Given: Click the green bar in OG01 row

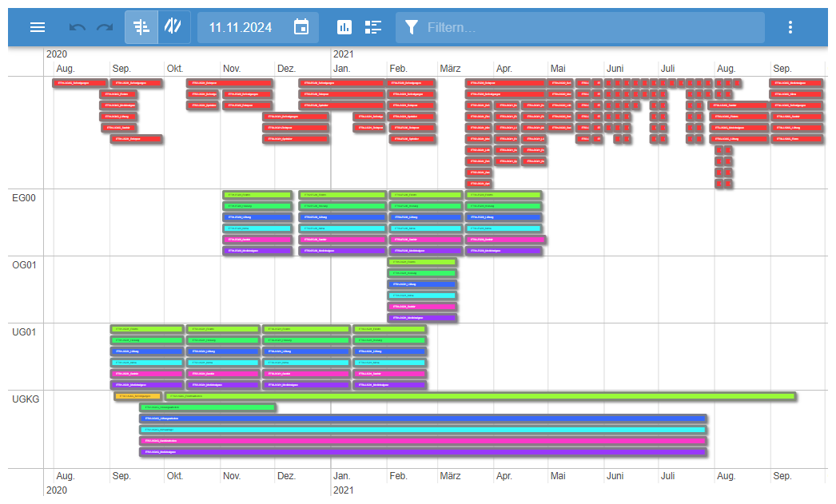Looking at the screenshot, I should [x=422, y=273].
